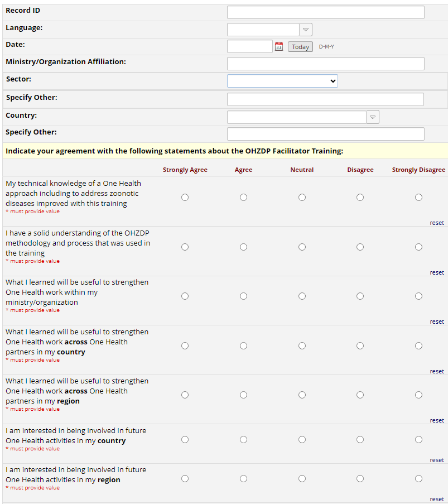Click the Record ID text field
The image size is (448, 504).
(325, 12)
